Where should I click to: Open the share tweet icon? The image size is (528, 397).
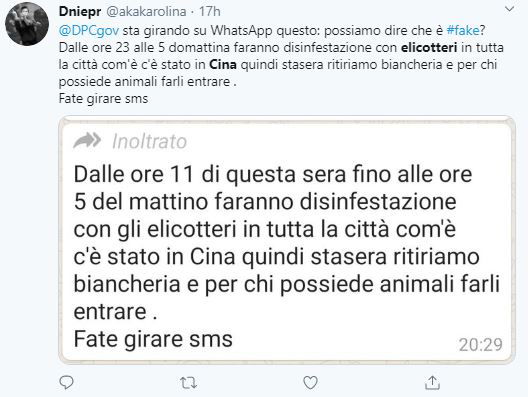[x=432, y=383]
